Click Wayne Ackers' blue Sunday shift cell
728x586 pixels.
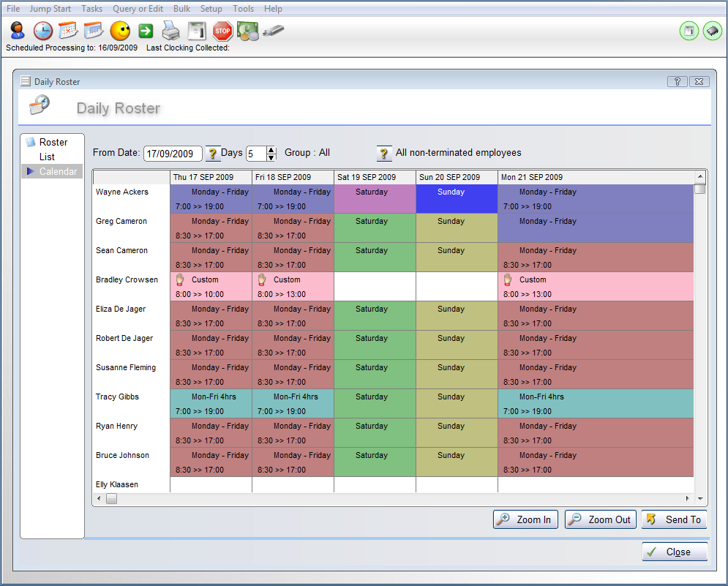457,199
